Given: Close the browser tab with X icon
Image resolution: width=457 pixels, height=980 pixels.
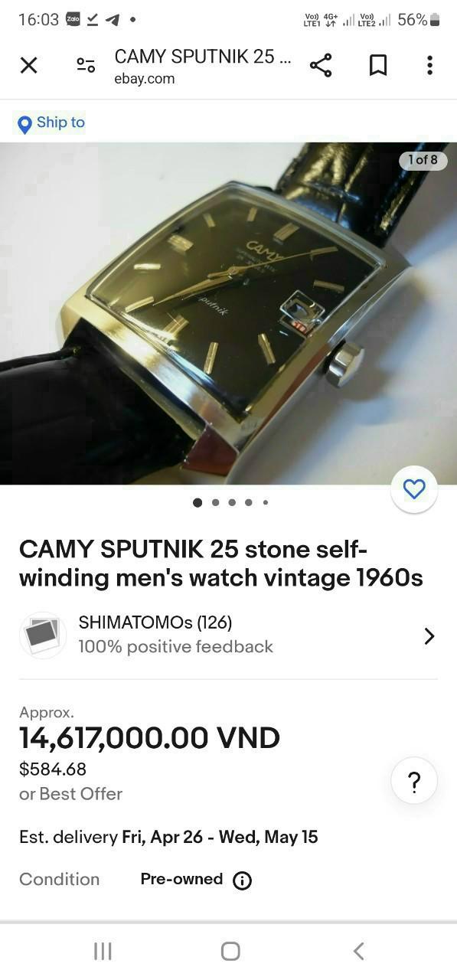Looking at the screenshot, I should [28, 66].
